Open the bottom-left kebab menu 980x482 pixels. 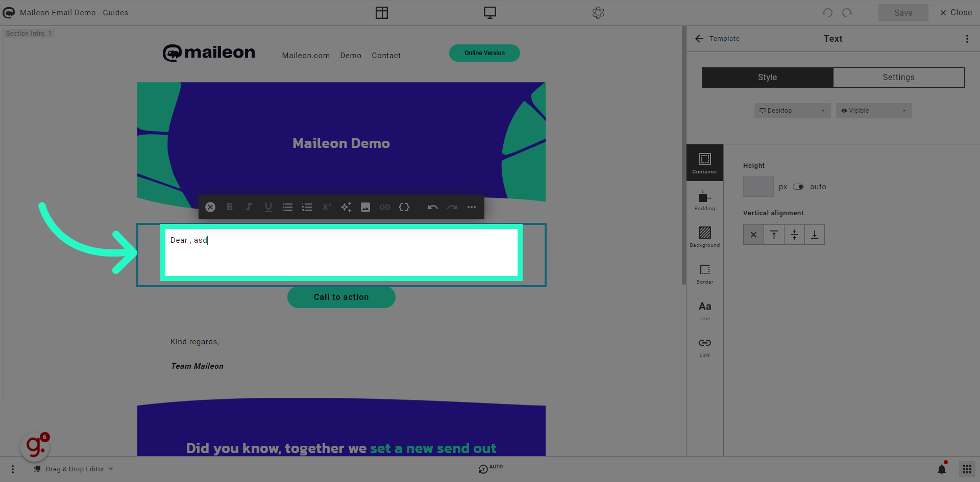pos(13,469)
